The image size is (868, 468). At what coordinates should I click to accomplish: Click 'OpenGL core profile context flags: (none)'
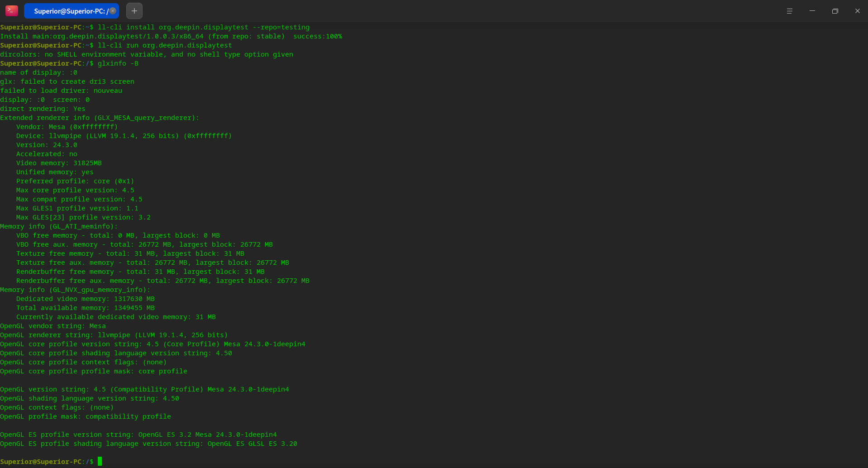[83, 362]
